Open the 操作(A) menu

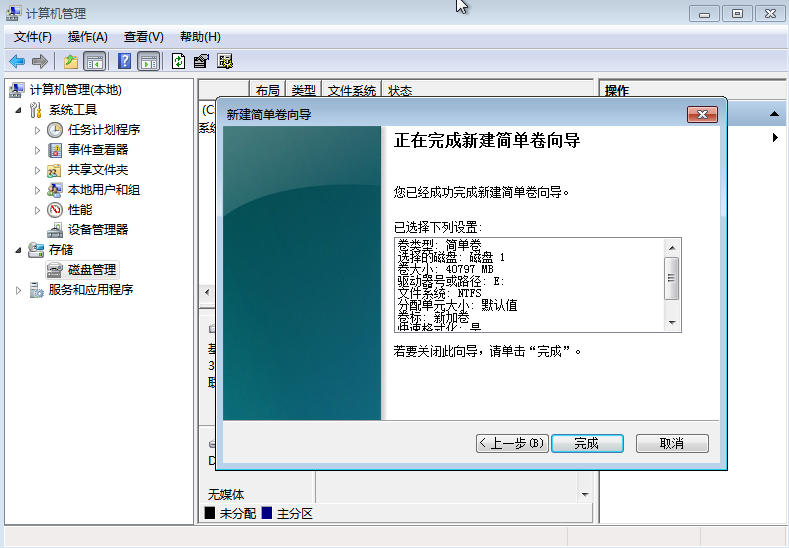point(88,37)
